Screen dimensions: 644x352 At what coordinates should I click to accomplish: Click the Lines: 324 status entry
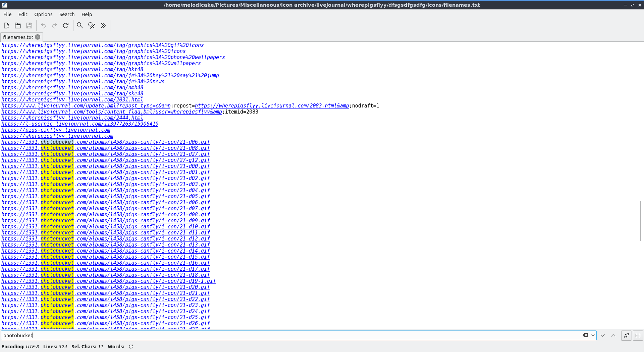[x=55, y=347]
